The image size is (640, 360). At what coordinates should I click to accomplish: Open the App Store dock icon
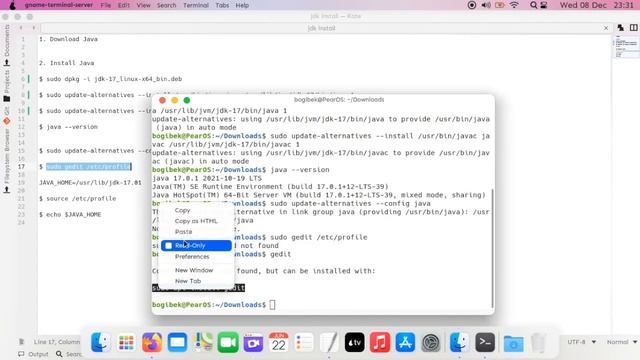tap(405, 342)
